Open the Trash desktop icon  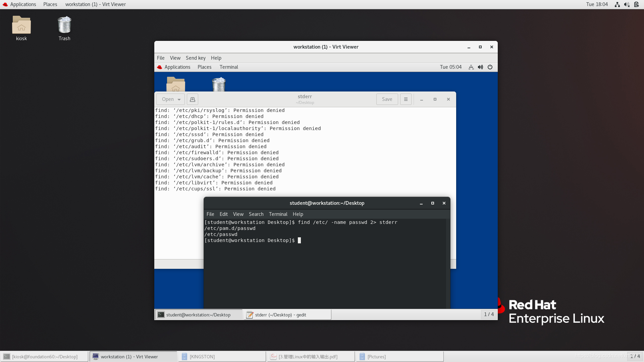[64, 25]
